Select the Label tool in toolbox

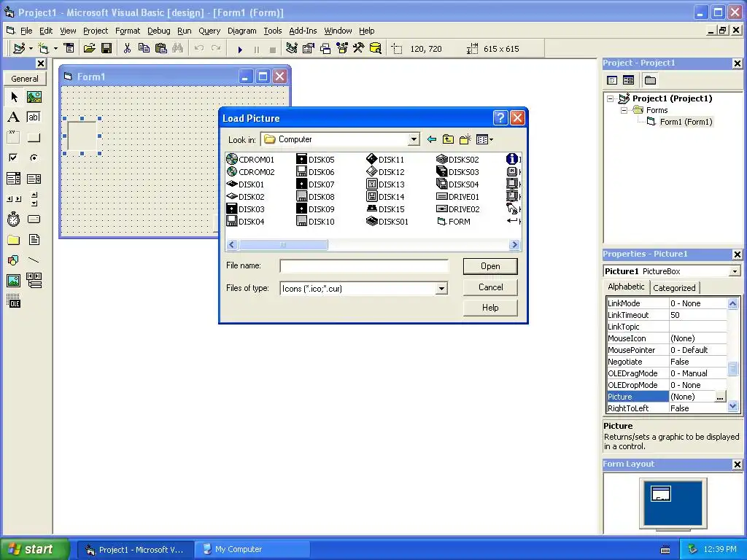[14, 117]
